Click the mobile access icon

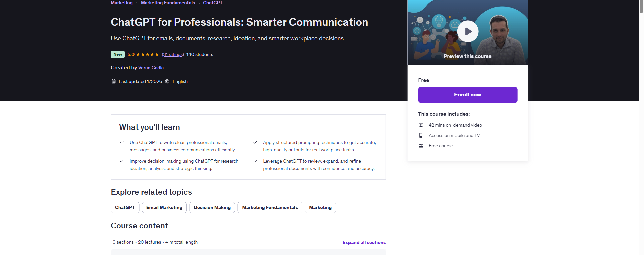421,135
